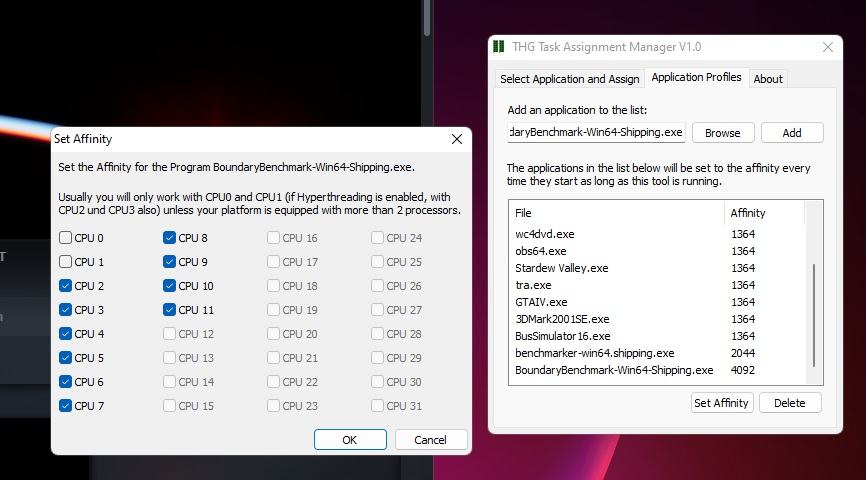Click the profile list vertical scrollbar
Screen dimensions: 866x480
point(814,315)
